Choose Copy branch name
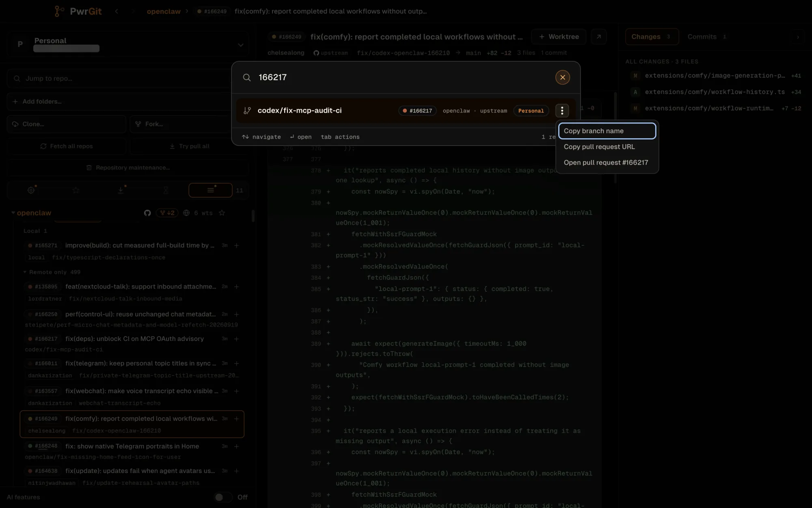The image size is (812, 508). pos(607,131)
